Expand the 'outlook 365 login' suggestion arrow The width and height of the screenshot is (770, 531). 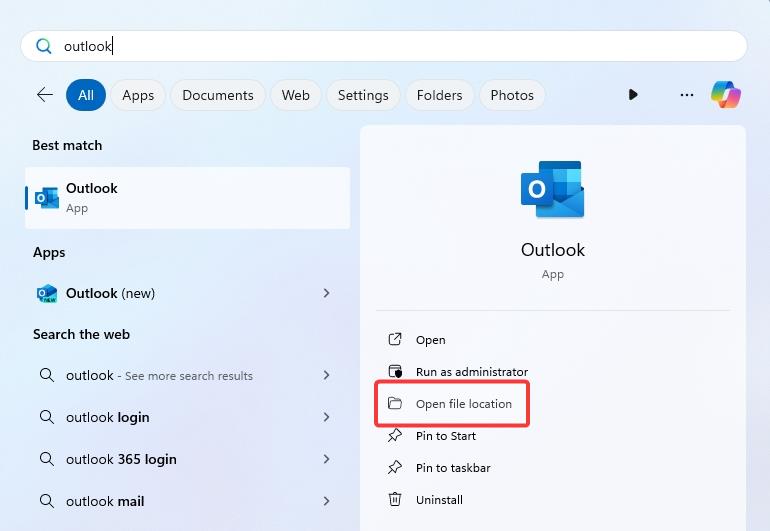click(327, 459)
